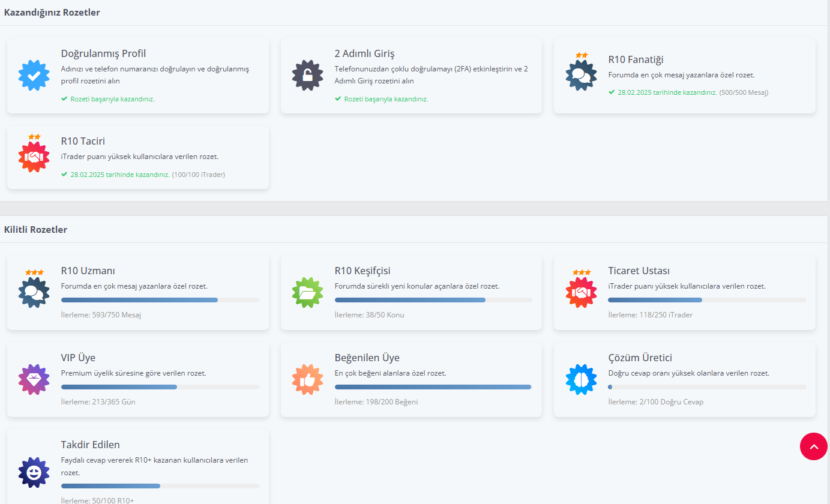
Task: Click the "(100/100 iTrader)" earned date line
Action: click(143, 175)
